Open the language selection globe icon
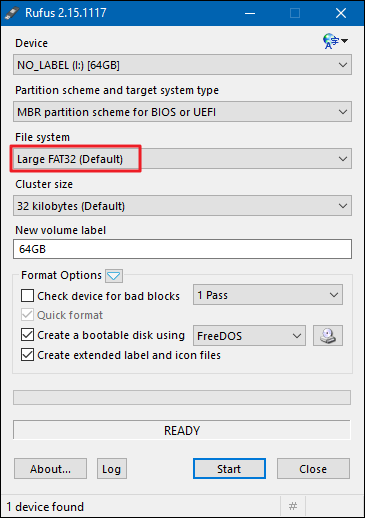 coord(335,41)
